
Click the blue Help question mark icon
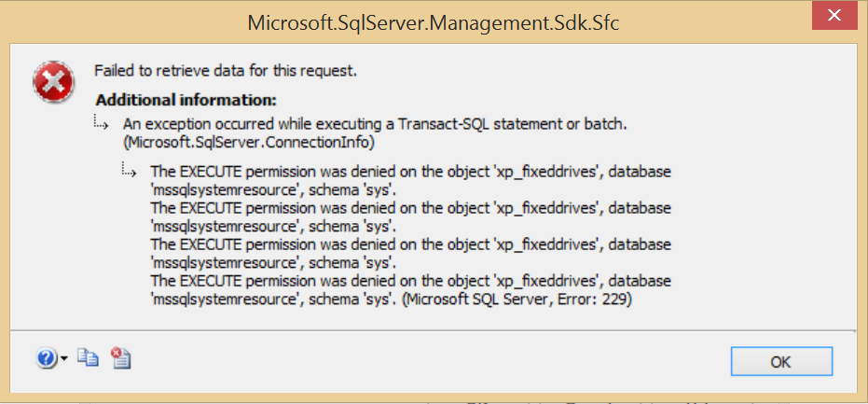click(x=47, y=358)
